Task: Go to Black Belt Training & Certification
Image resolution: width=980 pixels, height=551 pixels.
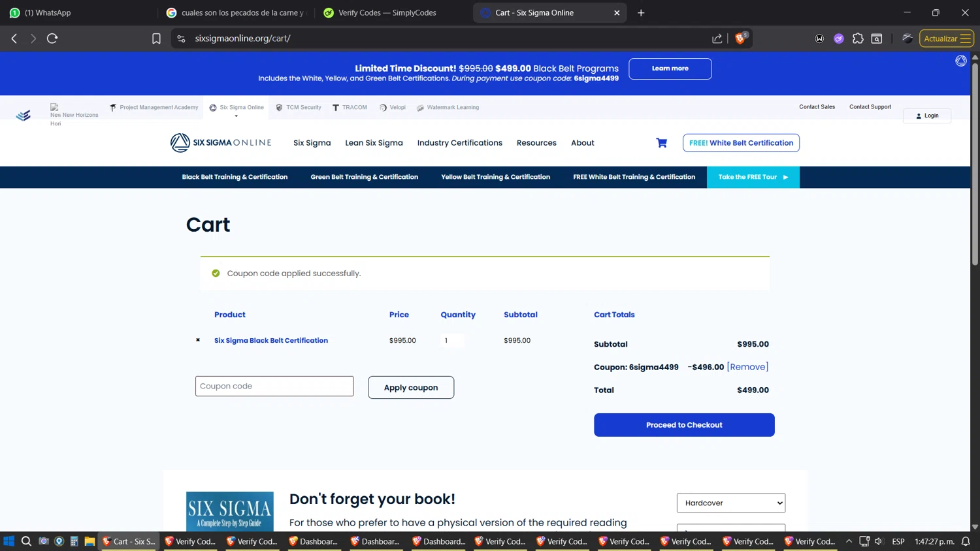Action: point(235,177)
